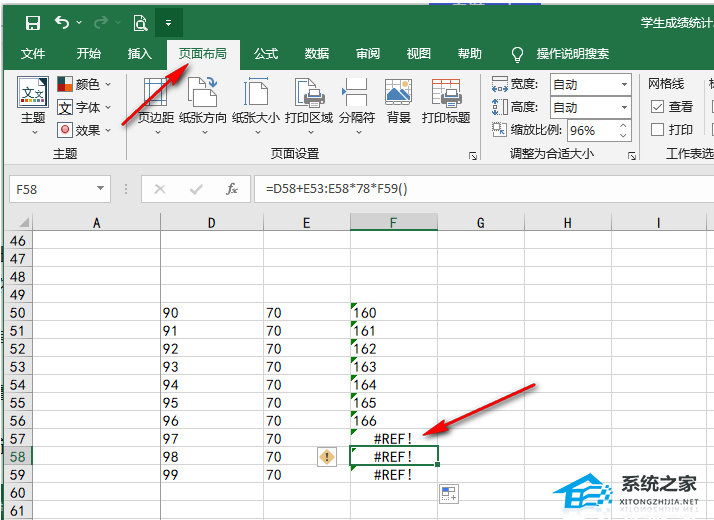Image resolution: width=714 pixels, height=520 pixels.
Task: Uncheck the gridlines 查看 checkbox
Action: 657,107
